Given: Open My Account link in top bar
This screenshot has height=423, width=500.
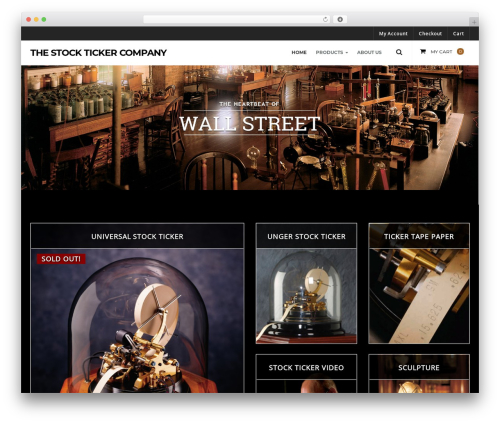Looking at the screenshot, I should click(393, 34).
